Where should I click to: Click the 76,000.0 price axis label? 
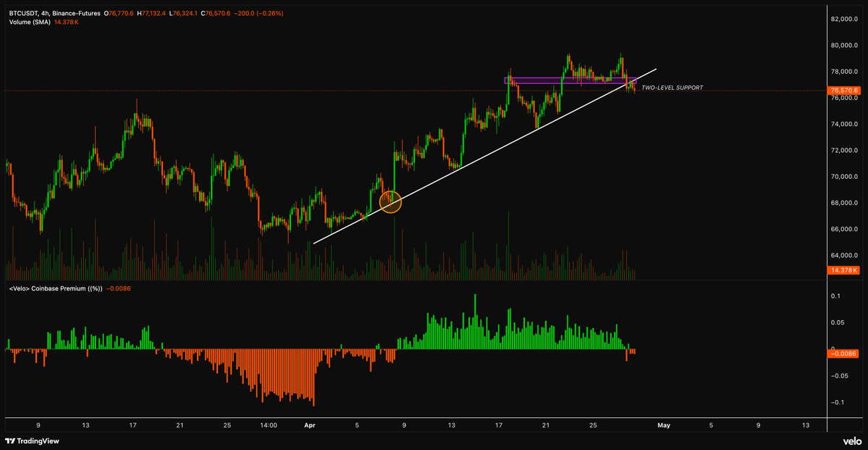pyautogui.click(x=846, y=98)
